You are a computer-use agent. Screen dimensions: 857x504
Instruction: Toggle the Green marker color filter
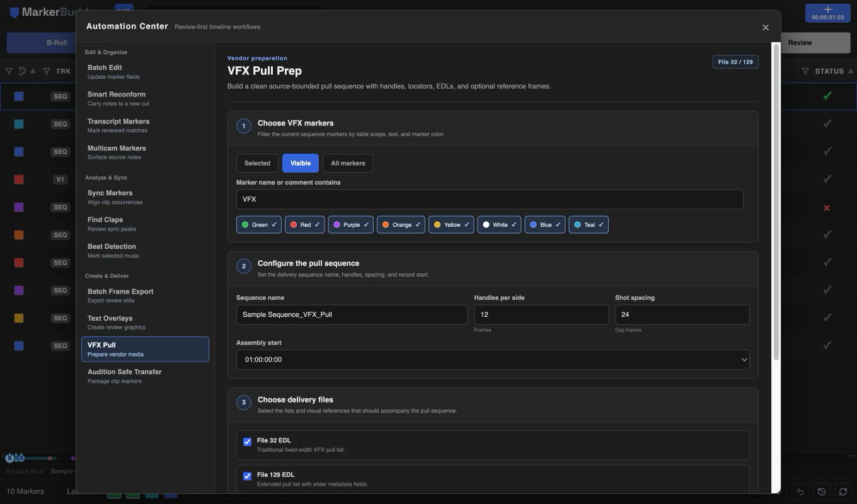point(259,225)
